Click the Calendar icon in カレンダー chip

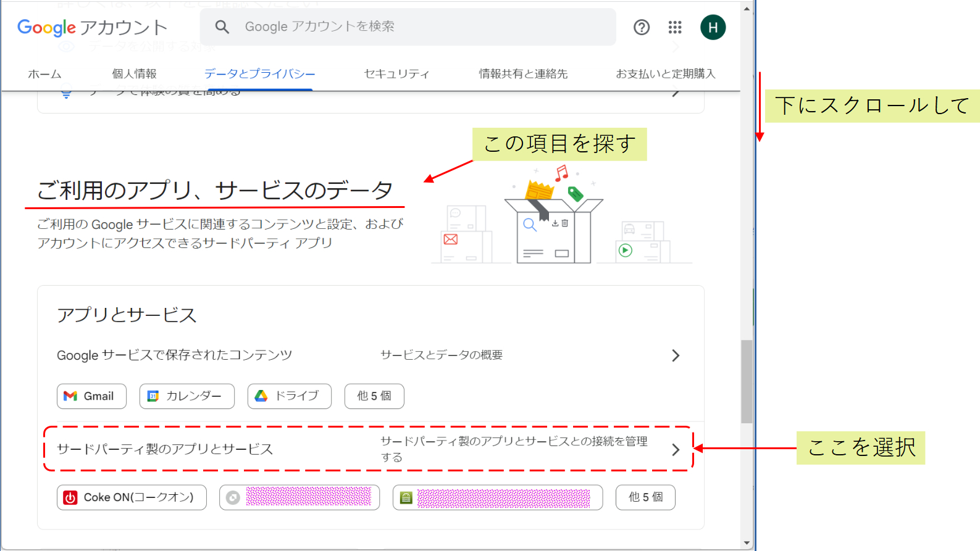point(153,396)
